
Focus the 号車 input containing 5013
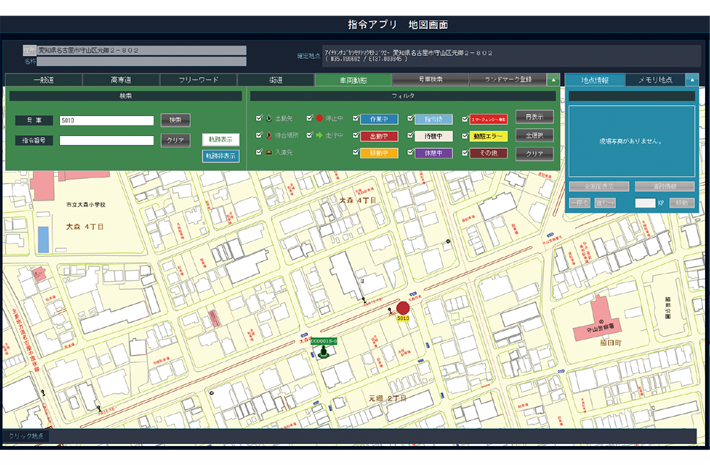coord(107,120)
